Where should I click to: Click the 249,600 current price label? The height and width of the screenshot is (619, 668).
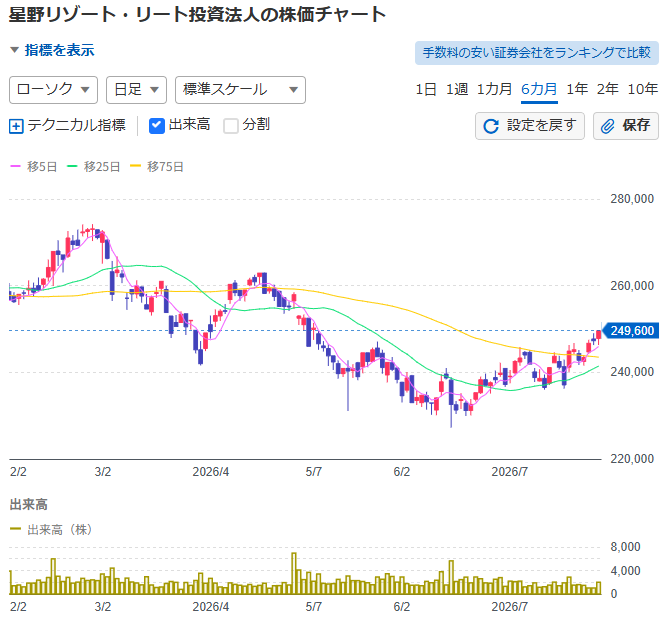click(631, 331)
